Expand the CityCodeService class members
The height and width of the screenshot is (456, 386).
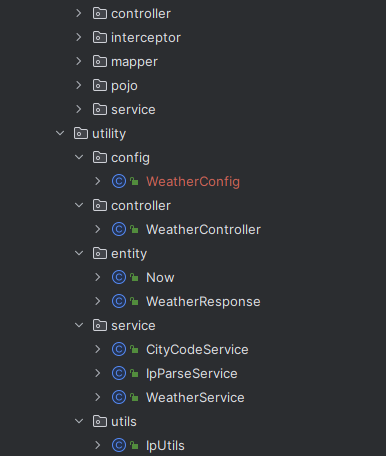point(98,349)
